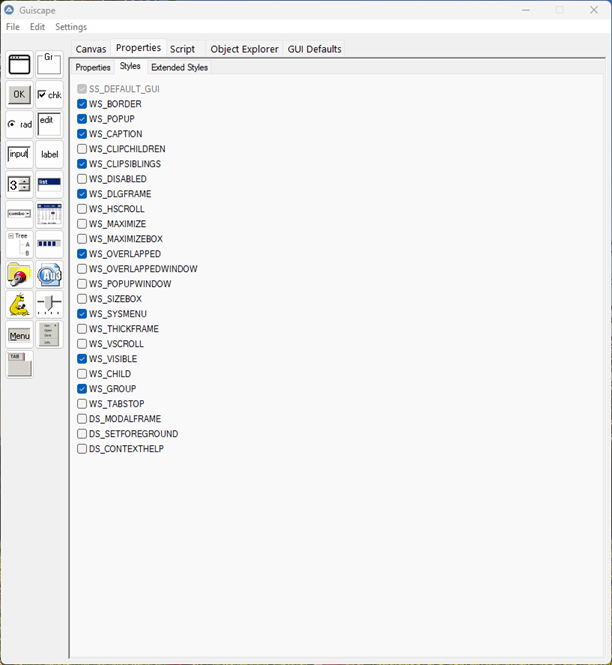The image size is (612, 665).
Task: Open the Settings menu
Action: (70, 27)
